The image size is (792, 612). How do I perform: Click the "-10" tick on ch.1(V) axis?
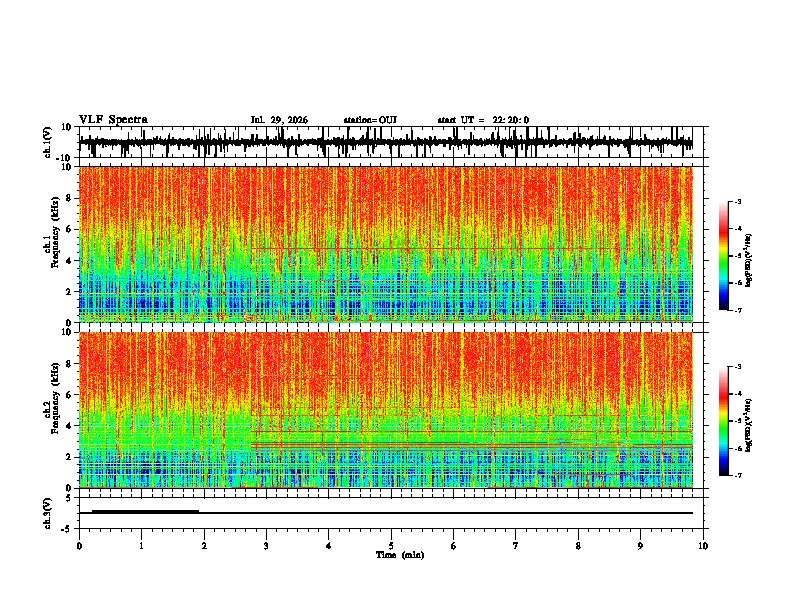pyautogui.click(x=65, y=158)
